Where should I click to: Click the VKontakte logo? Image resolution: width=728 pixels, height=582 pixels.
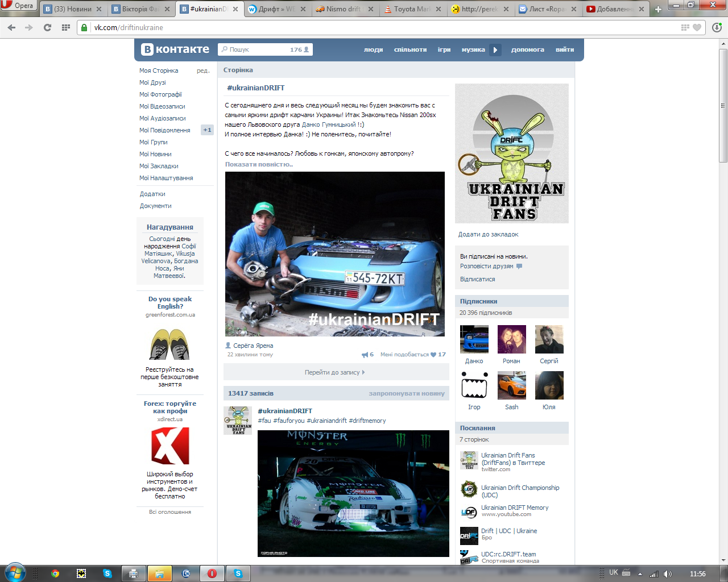176,49
